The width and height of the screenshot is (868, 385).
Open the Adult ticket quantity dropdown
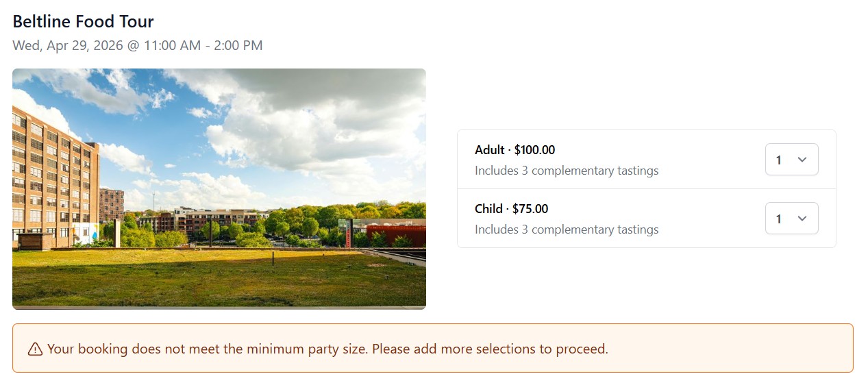(791, 160)
